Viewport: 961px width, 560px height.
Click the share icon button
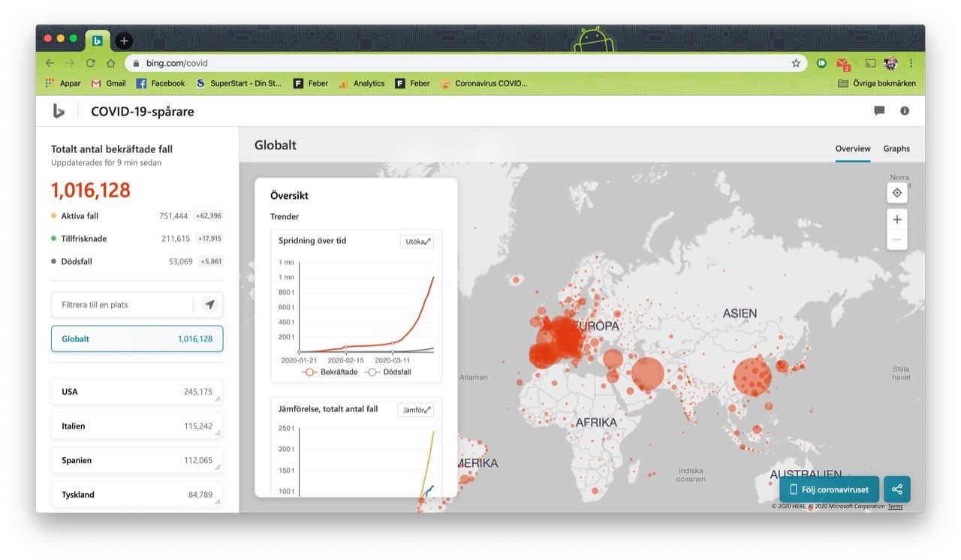[x=896, y=489]
